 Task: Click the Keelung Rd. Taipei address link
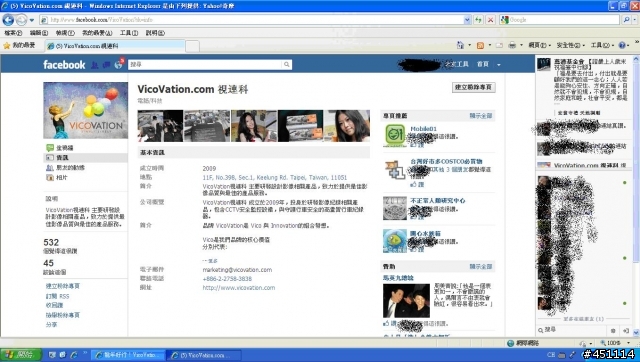275,178
